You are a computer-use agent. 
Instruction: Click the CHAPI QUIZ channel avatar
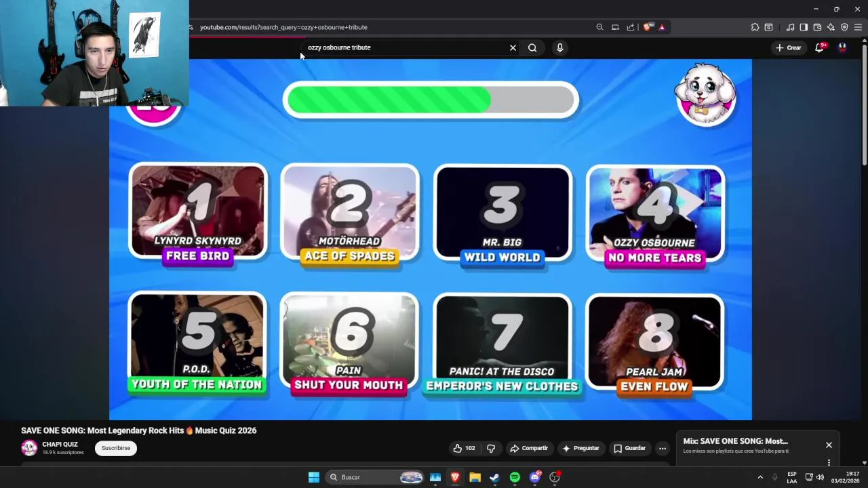29,448
